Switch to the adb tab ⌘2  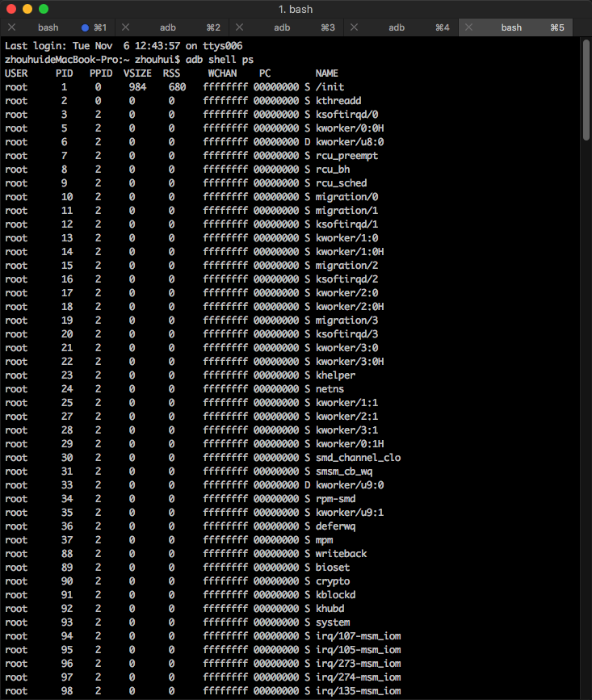tap(172, 27)
